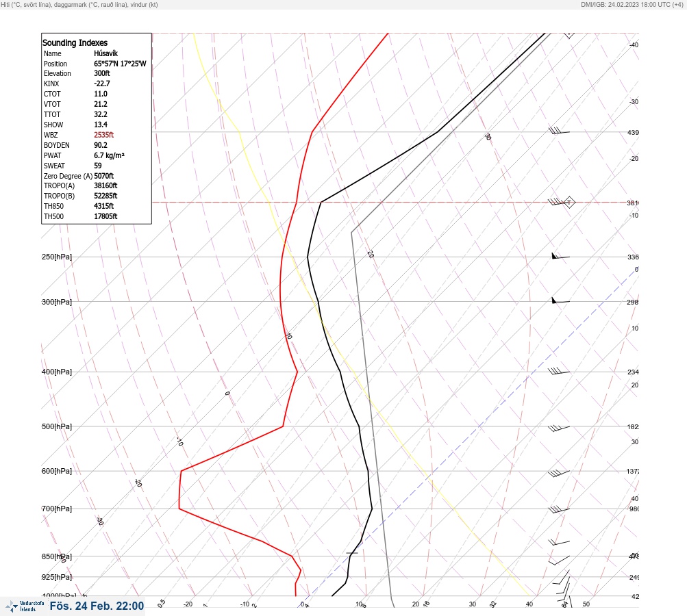Click the '300[hPa]' pressure label
The height and width of the screenshot is (616, 687).
(57, 302)
